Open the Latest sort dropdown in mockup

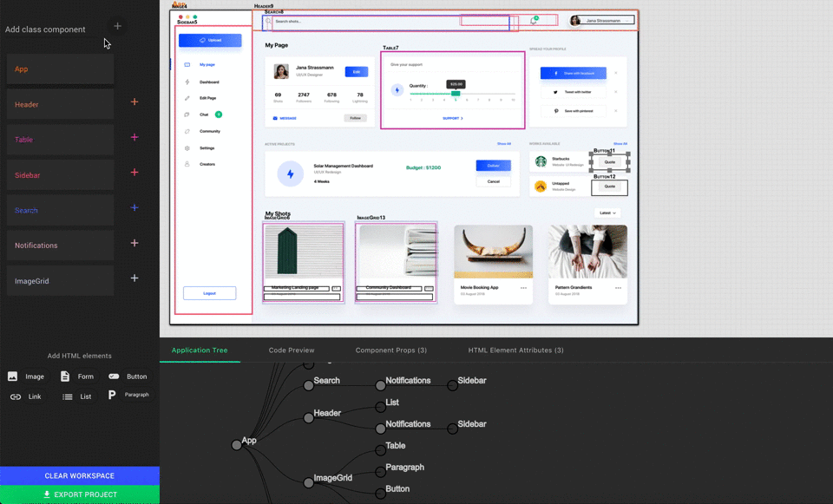pyautogui.click(x=607, y=213)
